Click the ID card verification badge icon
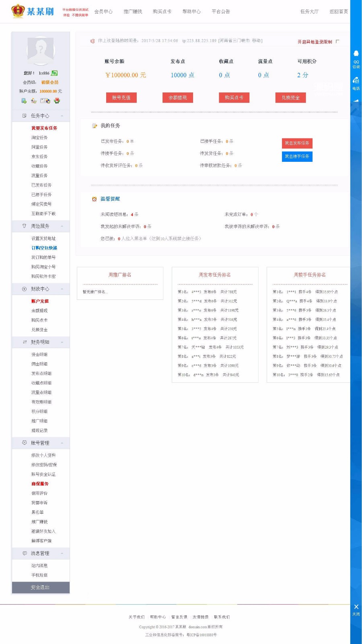362x644 pixels. click(45, 101)
